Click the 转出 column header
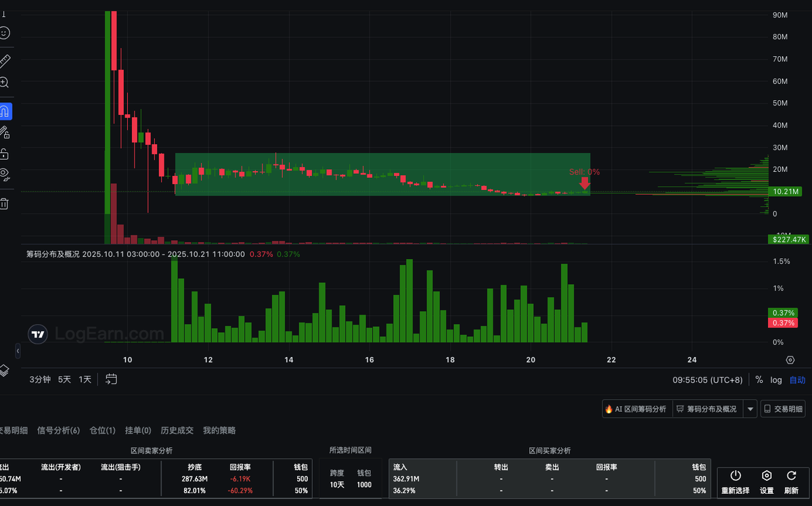Image resolution: width=812 pixels, height=506 pixels. (501, 467)
